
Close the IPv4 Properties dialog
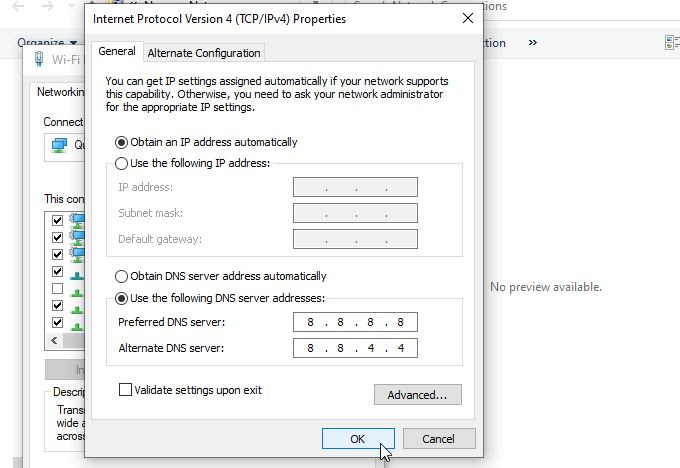tap(467, 18)
